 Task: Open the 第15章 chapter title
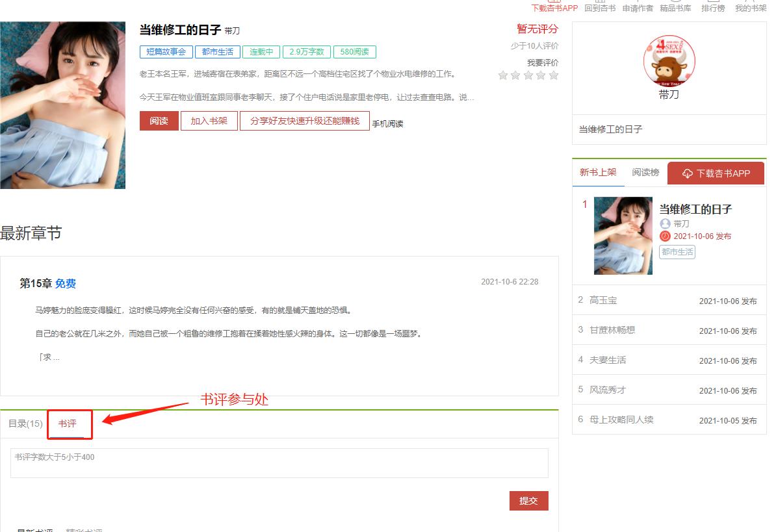coord(36,283)
